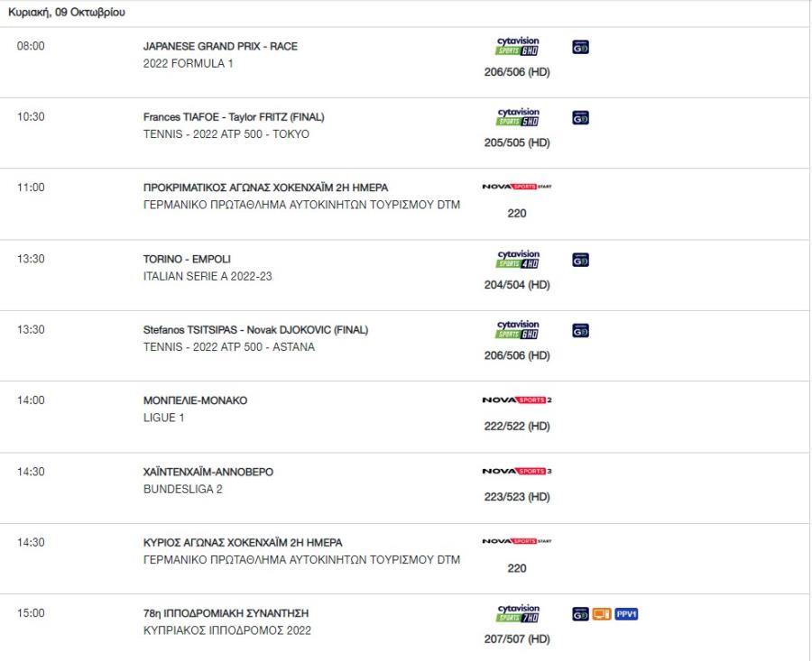Open the Stefanos TSITSIPAS - Novak DJOKOVIC (FINAL) title
Image resolution: width=812 pixels, height=661 pixels.
pos(255,330)
